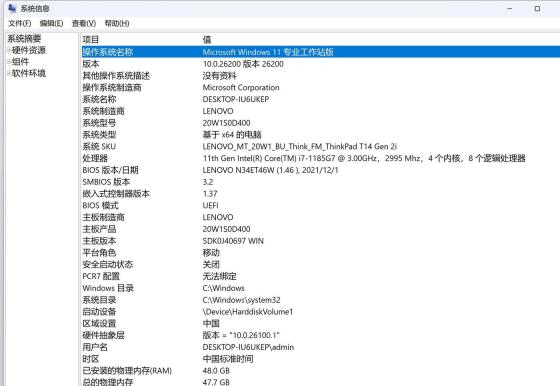The height and width of the screenshot is (386, 560).
Task: Select the 系统目录 row
Action: pyautogui.click(x=321, y=300)
